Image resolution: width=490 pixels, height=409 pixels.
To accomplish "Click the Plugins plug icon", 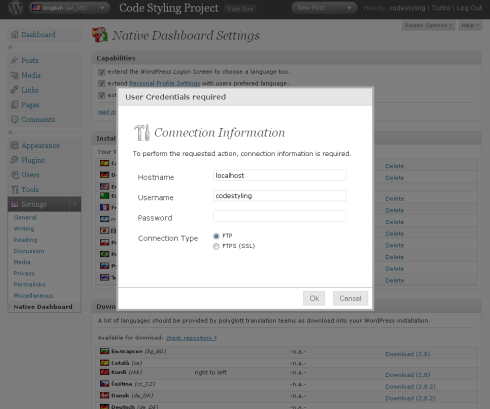I will [14, 160].
